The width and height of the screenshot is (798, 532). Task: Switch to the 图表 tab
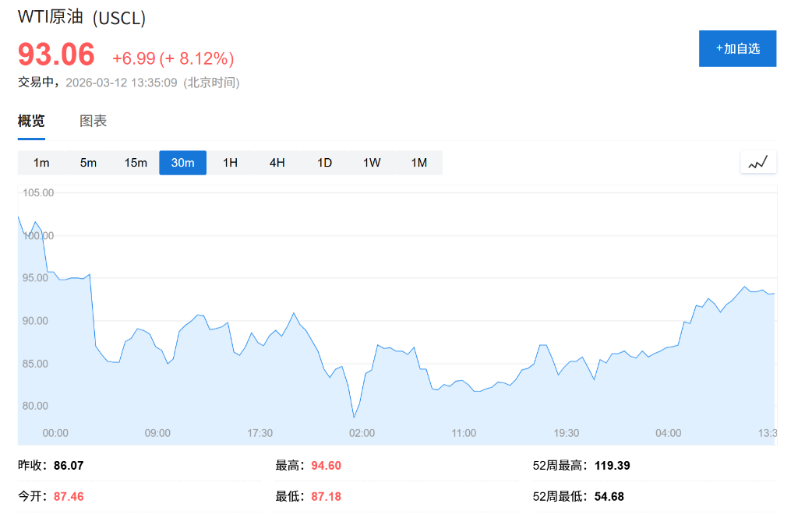click(x=93, y=121)
